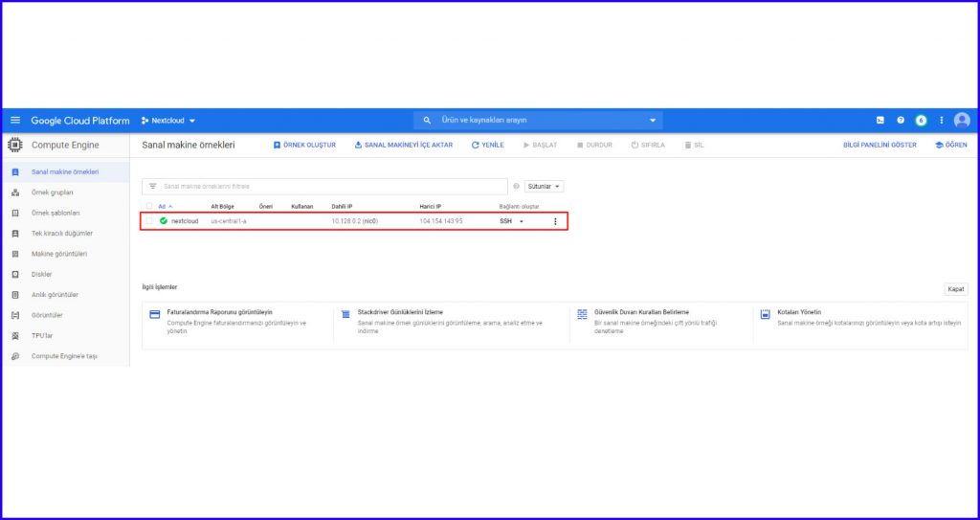Open the help question mark icon
Image resolution: width=980 pixels, height=520 pixels.
(x=901, y=120)
